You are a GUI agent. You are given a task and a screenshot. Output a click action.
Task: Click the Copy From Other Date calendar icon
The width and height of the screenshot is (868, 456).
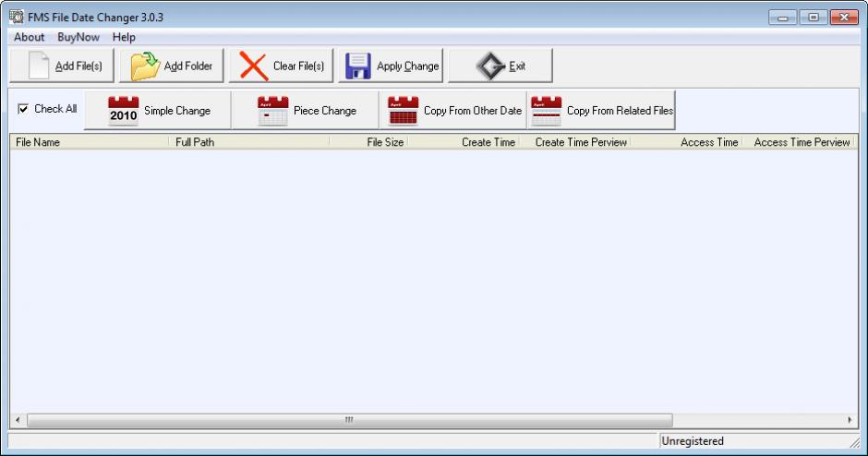point(403,111)
